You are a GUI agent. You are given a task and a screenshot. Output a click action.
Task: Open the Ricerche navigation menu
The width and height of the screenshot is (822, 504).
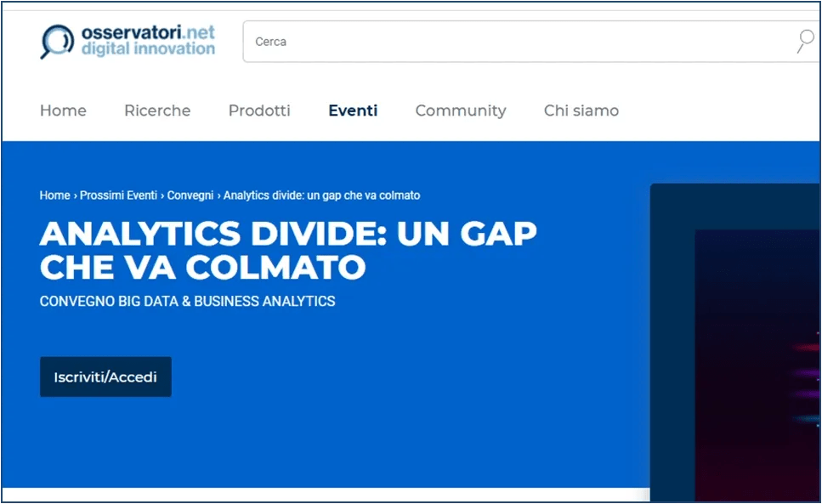[x=157, y=110]
